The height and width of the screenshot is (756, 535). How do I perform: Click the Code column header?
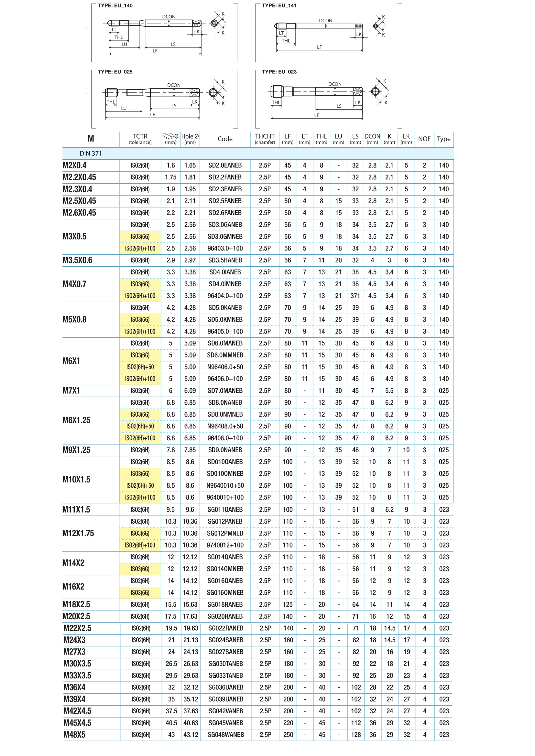225,139
